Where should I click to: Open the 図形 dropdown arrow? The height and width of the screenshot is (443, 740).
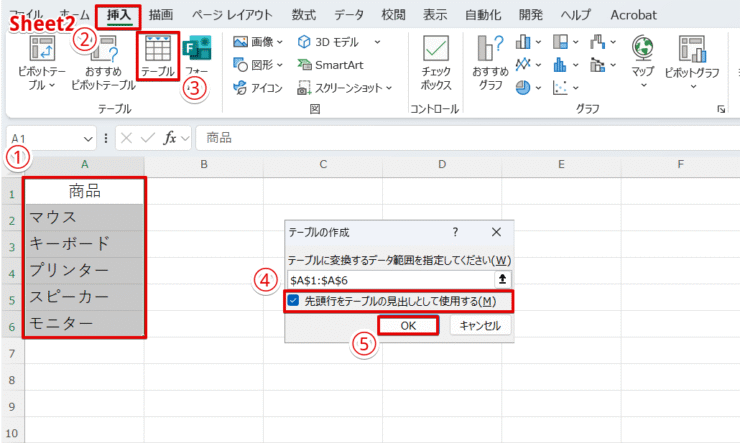279,65
